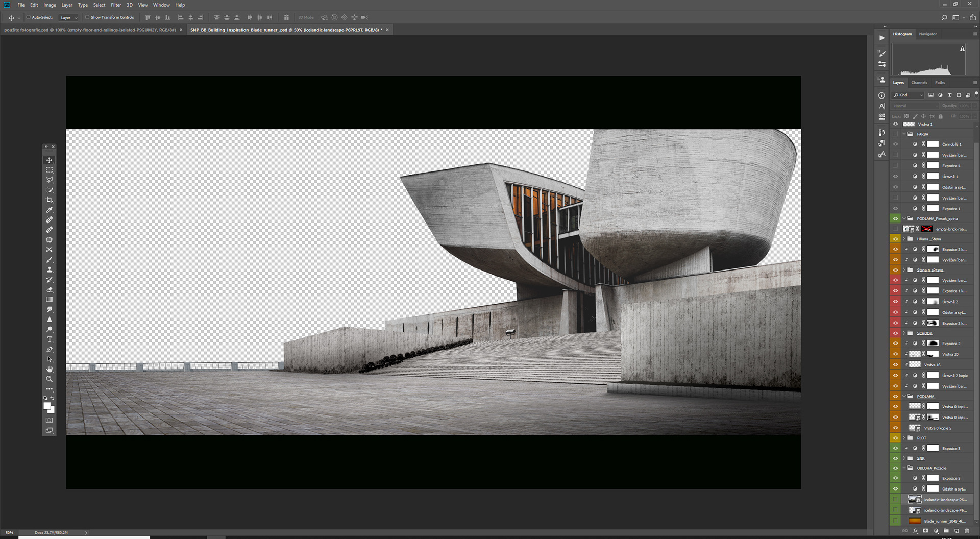This screenshot has width=980, height=539.
Task: Collapse the OBLOHA_Pozadie group
Action: (904, 468)
